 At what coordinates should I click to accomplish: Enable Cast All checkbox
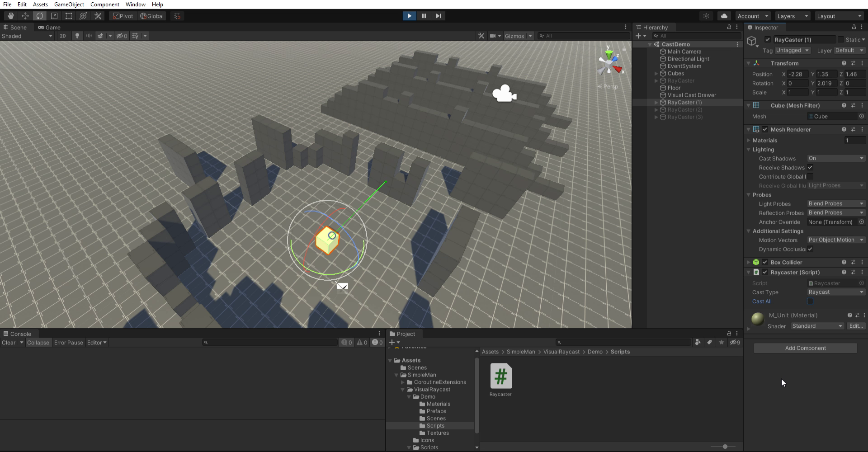click(x=810, y=301)
